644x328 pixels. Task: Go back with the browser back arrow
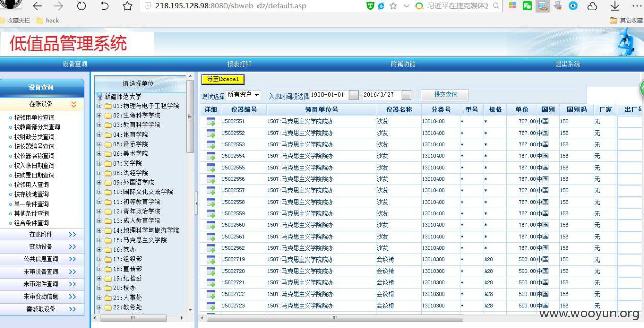(37, 6)
